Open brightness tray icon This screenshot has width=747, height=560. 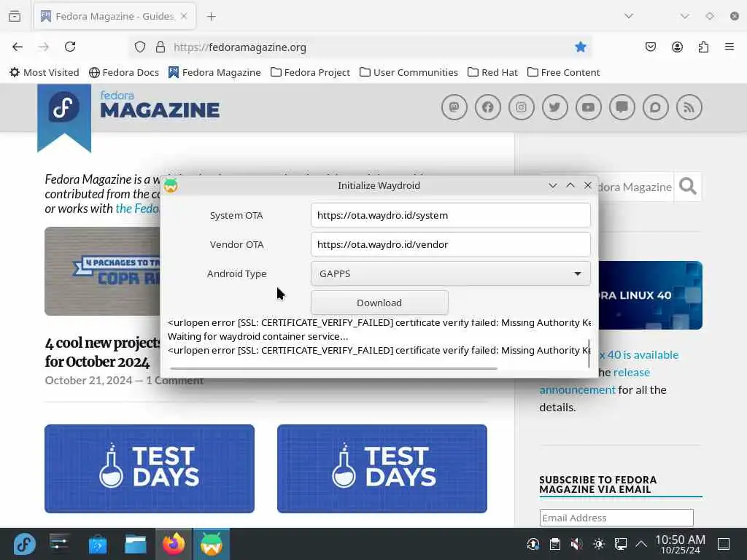(x=599, y=544)
